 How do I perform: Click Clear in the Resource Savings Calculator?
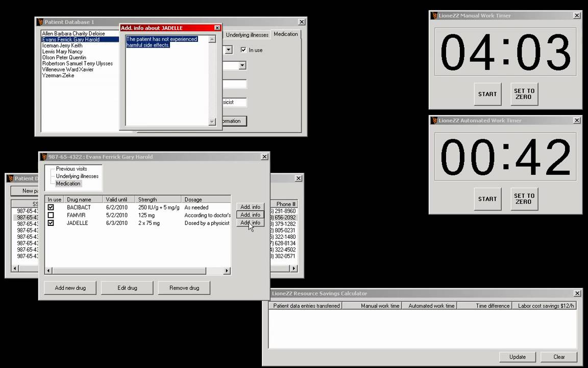coord(559,357)
